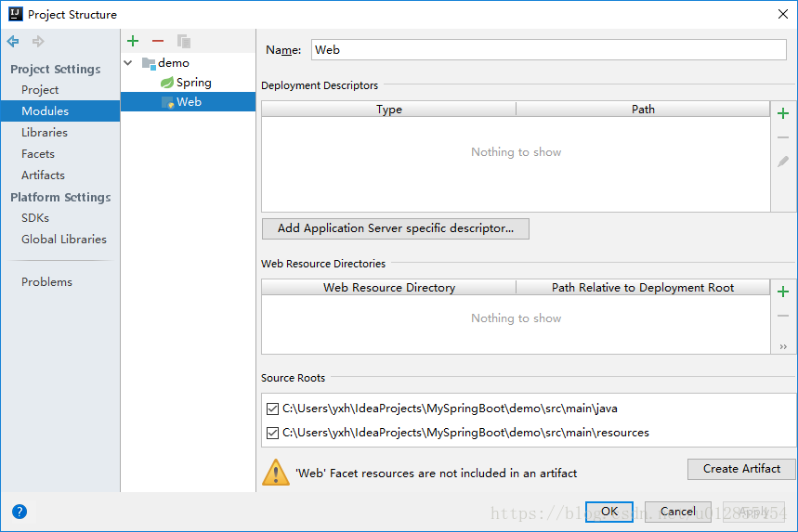Open Project settings section
The width and height of the screenshot is (798, 532).
pyautogui.click(x=40, y=90)
